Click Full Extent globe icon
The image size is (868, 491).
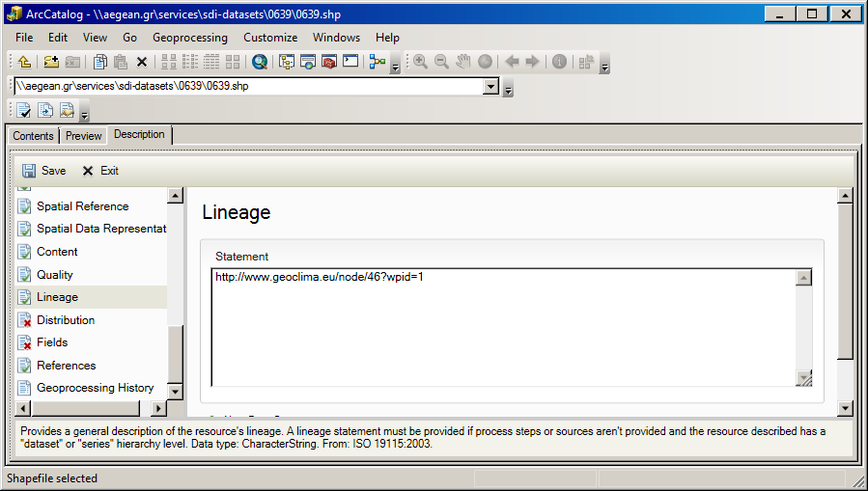[x=485, y=62]
